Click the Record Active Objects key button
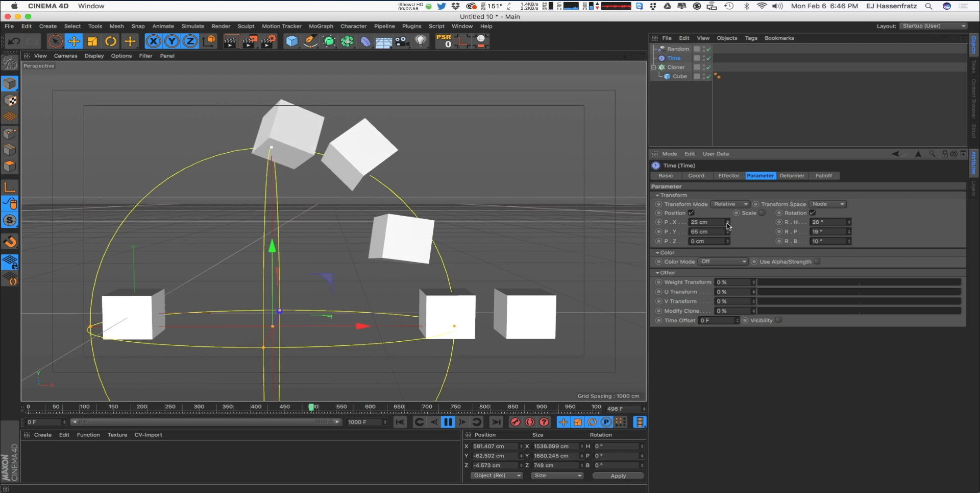Viewport: 980px width, 493px height. (x=516, y=422)
